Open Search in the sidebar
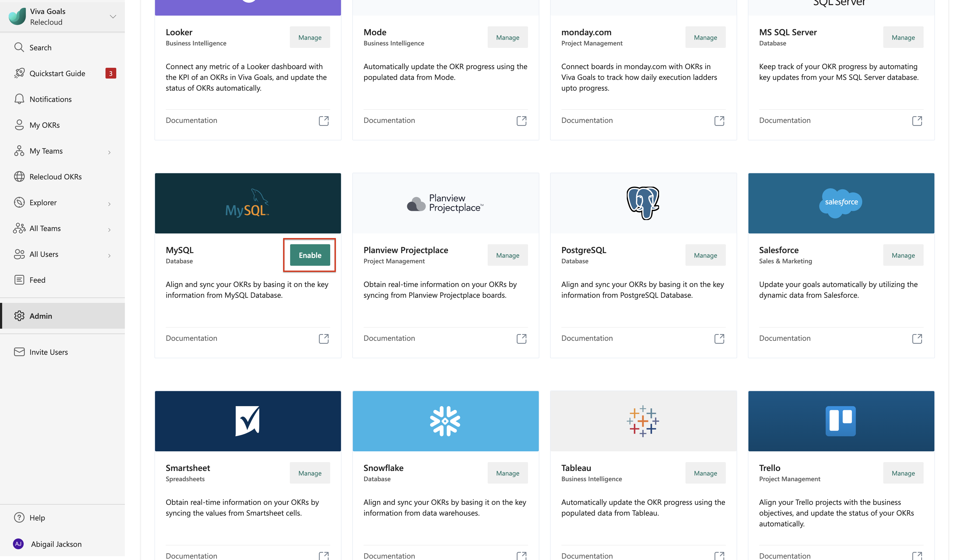Image resolution: width=964 pixels, height=560 pixels. [62, 47]
